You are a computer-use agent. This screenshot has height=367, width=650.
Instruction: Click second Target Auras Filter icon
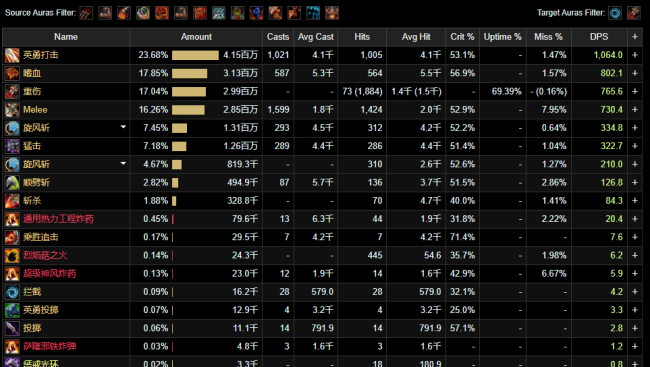pos(633,13)
